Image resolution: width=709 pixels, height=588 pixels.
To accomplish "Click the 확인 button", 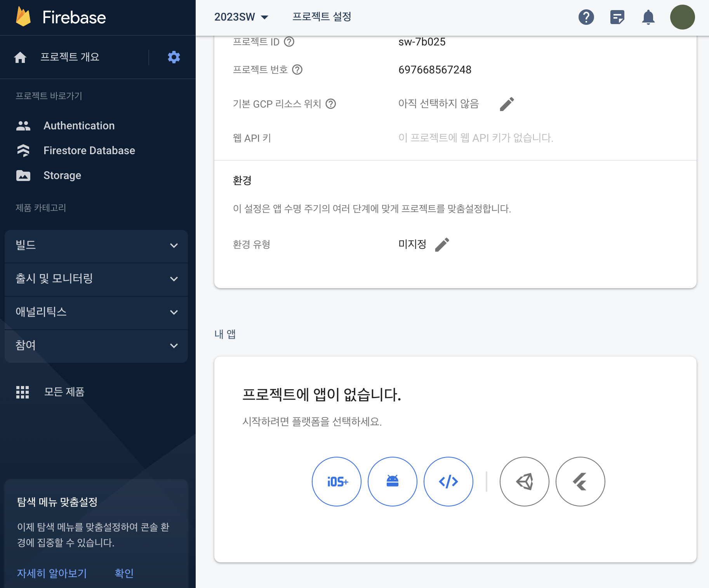I will (124, 573).
